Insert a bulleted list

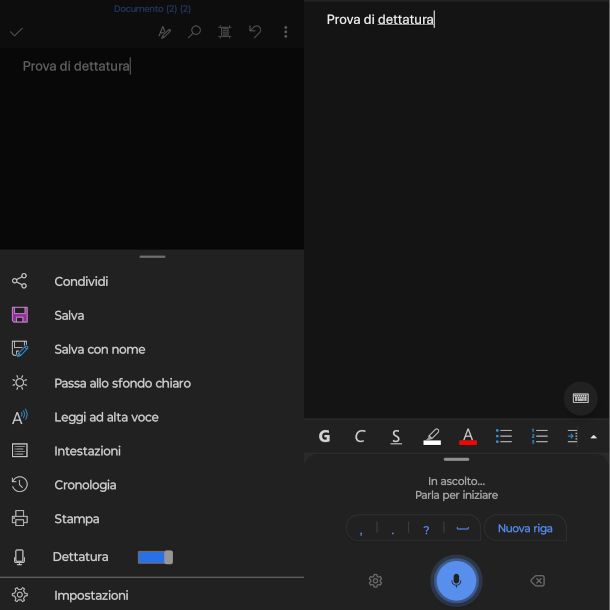click(x=504, y=436)
